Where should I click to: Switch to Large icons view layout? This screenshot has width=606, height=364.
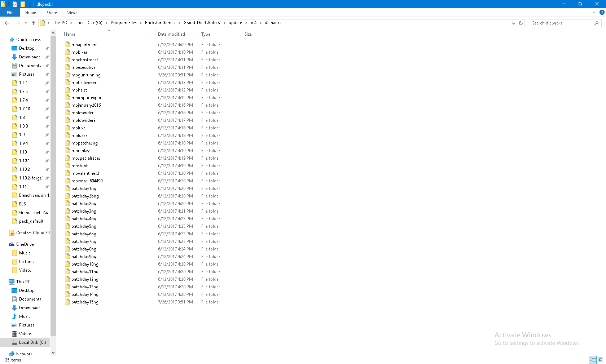click(601, 360)
